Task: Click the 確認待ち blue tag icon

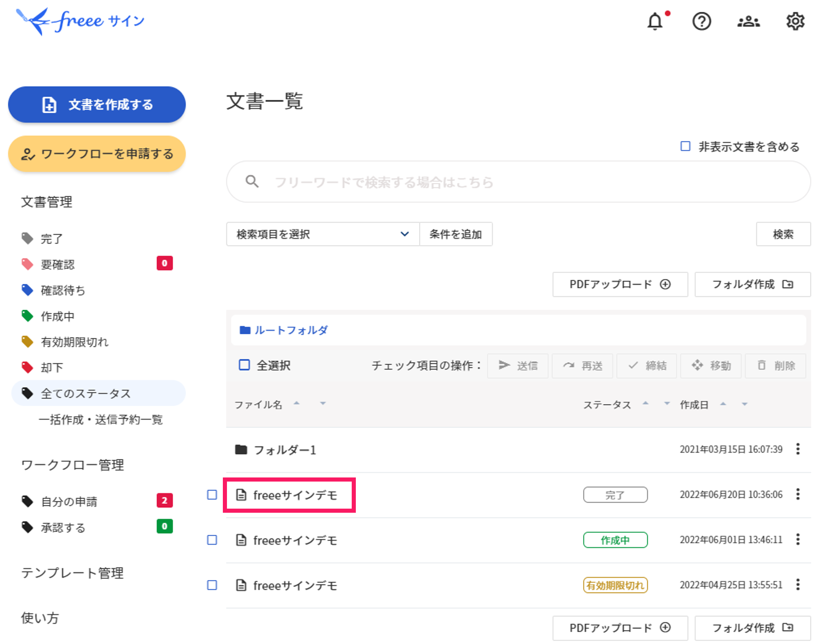Action: 27,290
